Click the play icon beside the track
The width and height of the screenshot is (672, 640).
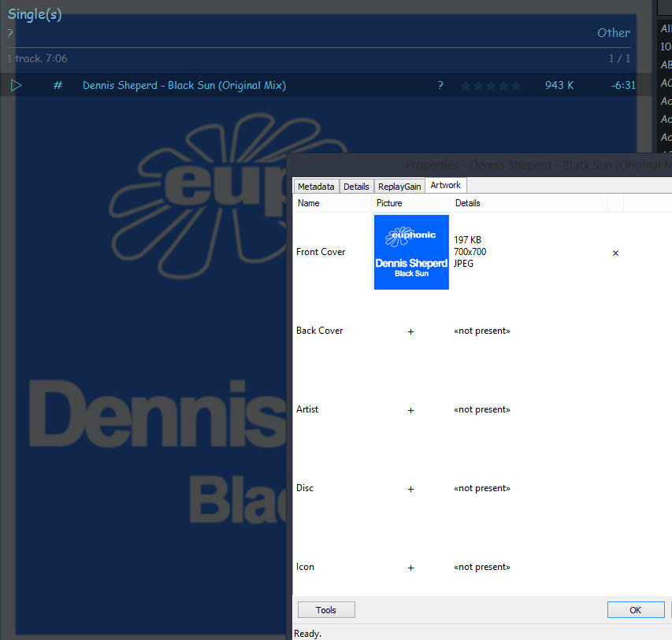17,85
